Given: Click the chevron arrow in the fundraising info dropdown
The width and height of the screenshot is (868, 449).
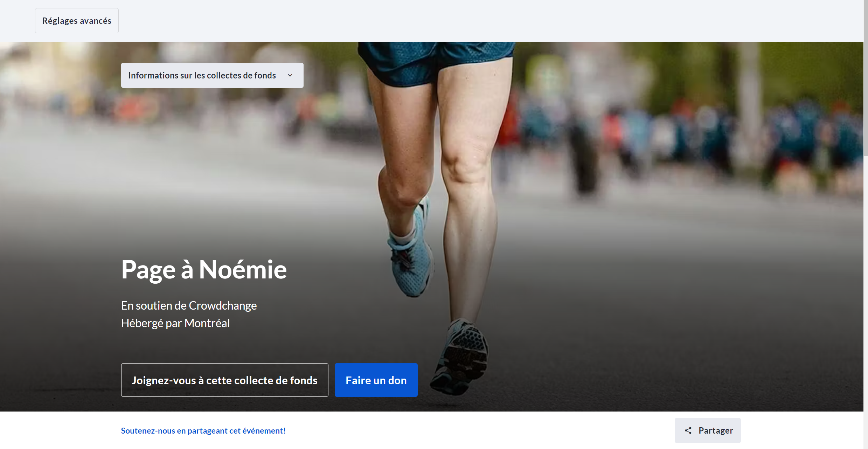Looking at the screenshot, I should pos(290,75).
